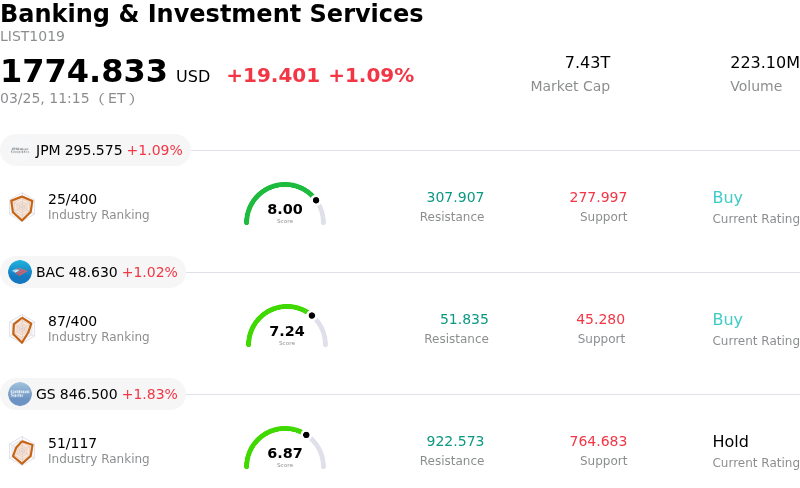Click the GS 6.87 score gauge
This screenshot has width=800, height=488.
pos(285,449)
